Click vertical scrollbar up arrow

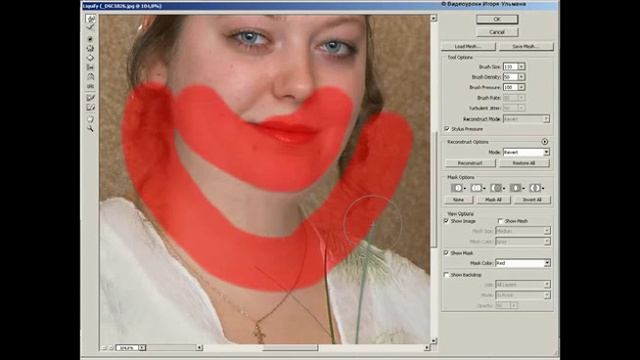[x=434, y=18]
